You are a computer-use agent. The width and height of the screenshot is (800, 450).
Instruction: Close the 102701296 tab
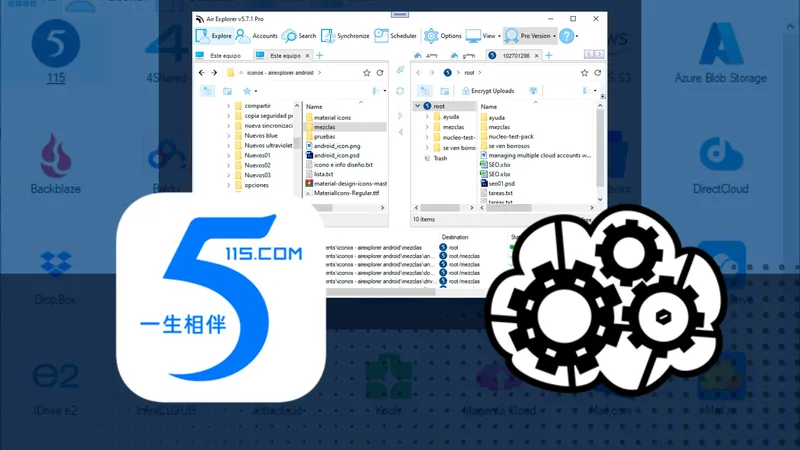click(x=537, y=56)
